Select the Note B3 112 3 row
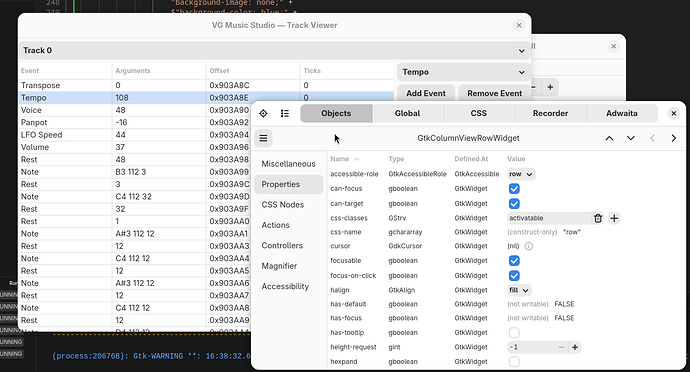This screenshot has width=690, height=372. [x=135, y=172]
